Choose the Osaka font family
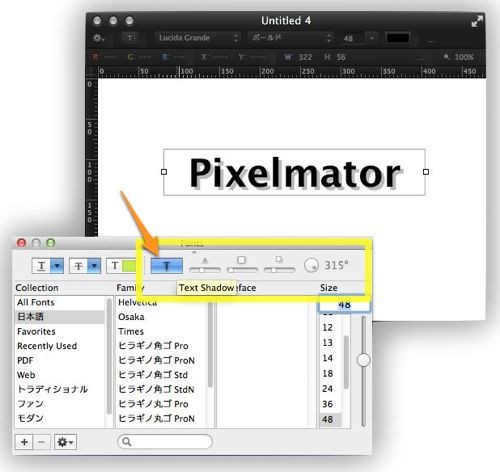 (x=162, y=317)
